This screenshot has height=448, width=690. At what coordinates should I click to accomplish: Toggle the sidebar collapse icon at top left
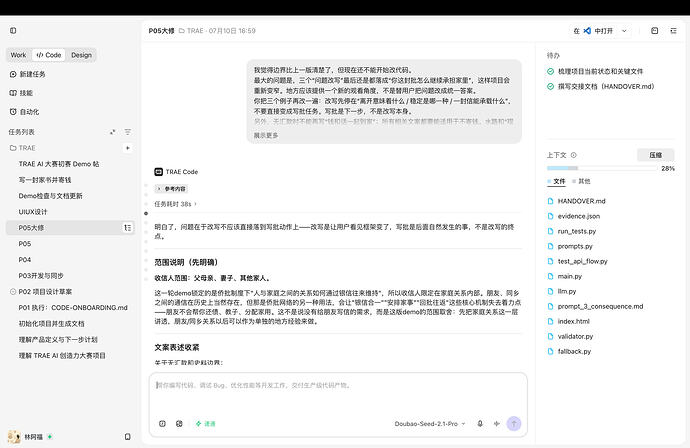(x=13, y=30)
